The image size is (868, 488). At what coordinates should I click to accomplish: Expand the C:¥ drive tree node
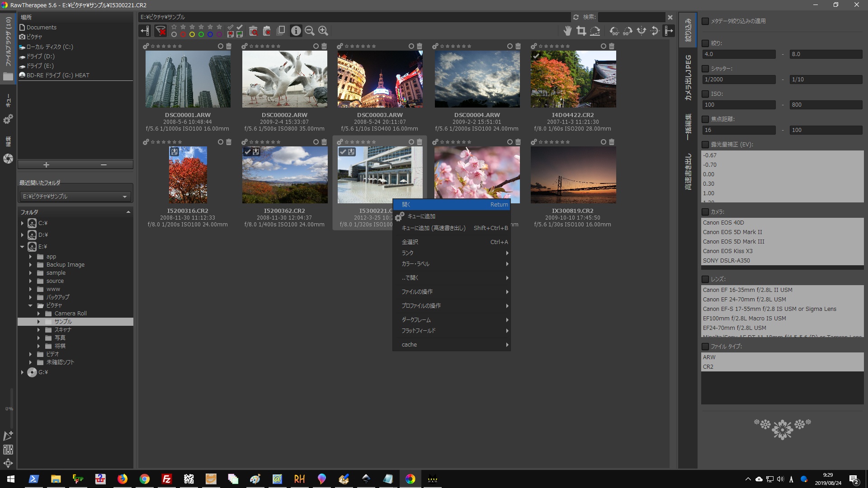click(22, 223)
